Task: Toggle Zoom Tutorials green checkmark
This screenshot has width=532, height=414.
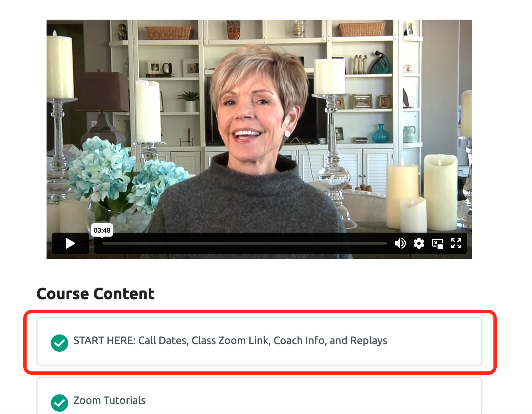Action: [x=60, y=403]
